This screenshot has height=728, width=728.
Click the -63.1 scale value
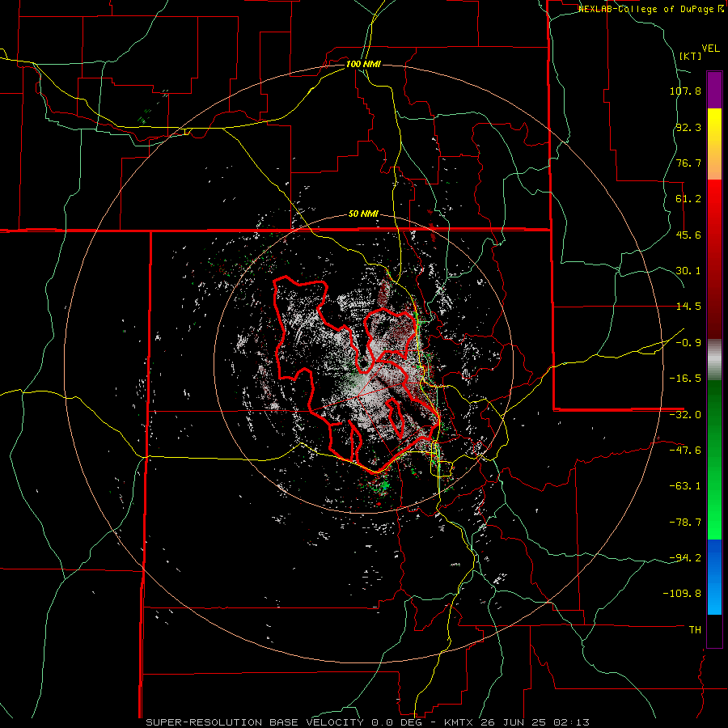(x=685, y=486)
